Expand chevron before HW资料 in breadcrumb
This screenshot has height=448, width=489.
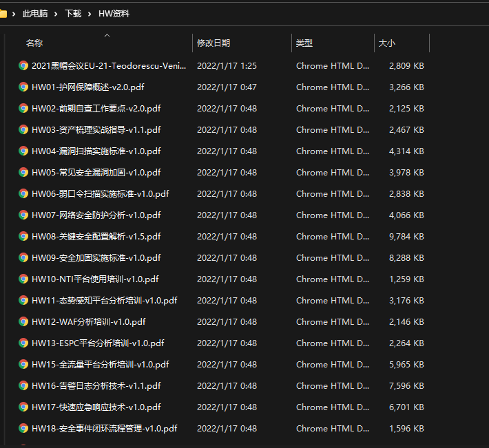point(90,14)
